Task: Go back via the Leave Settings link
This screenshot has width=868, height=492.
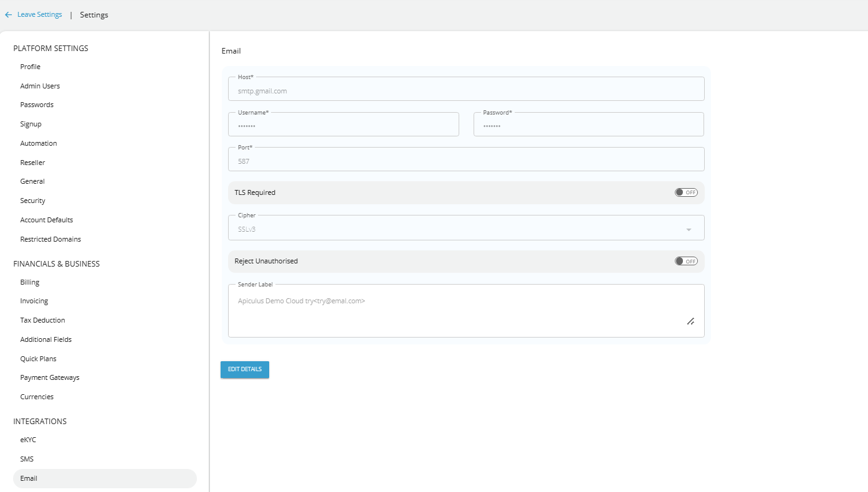Action: (x=39, y=14)
